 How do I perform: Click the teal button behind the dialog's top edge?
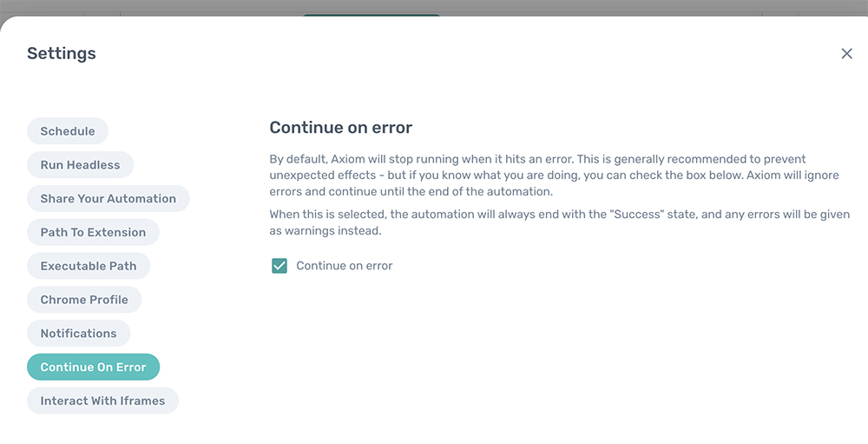tap(372, 15)
